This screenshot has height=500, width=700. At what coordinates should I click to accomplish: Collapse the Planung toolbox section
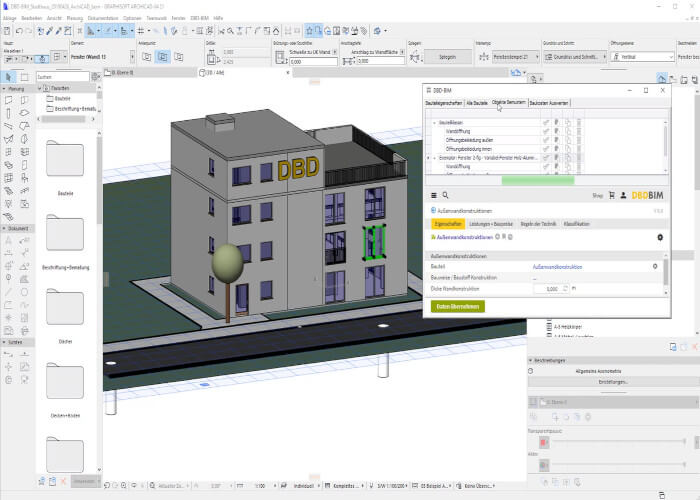(x=4, y=89)
